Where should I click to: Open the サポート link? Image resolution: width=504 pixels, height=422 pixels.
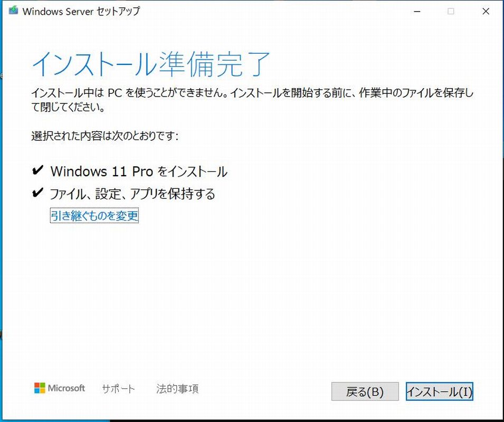click(118, 389)
